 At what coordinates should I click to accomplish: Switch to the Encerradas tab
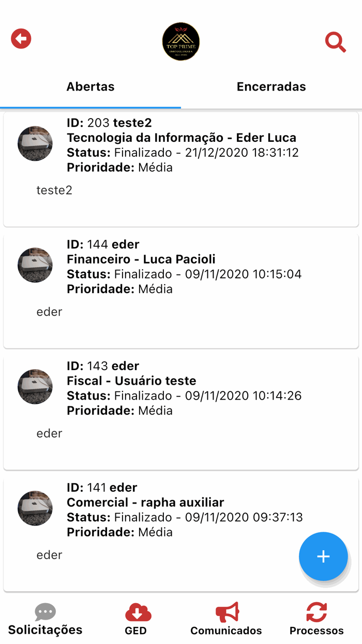click(x=271, y=86)
